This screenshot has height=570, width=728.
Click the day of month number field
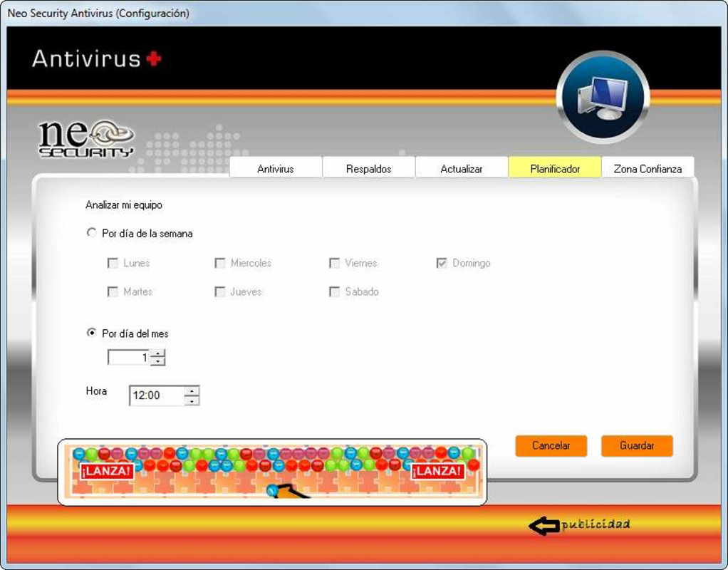(x=129, y=357)
